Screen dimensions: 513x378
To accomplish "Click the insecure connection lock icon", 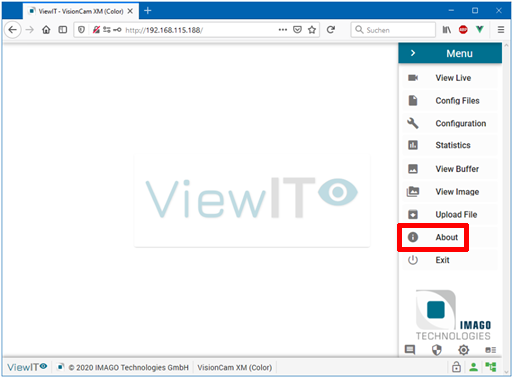I will [x=96, y=30].
